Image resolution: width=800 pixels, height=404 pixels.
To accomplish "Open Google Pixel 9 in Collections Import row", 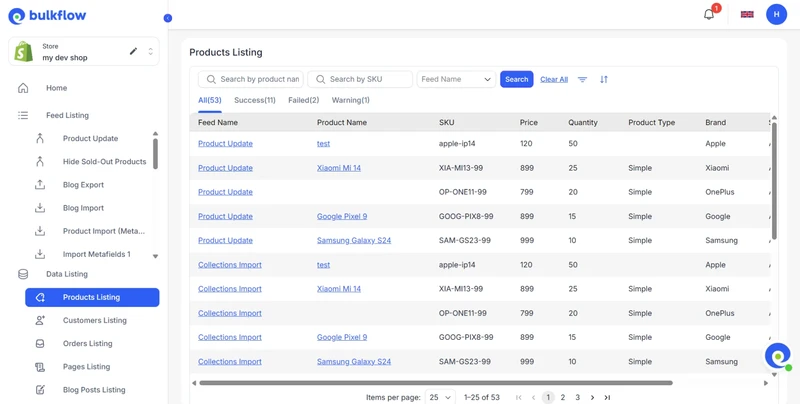I will (342, 337).
